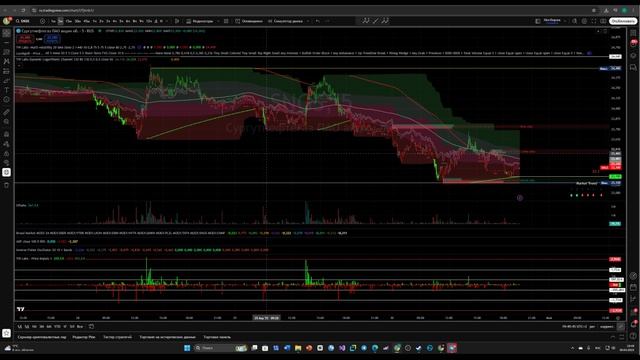Click the Опубликовать publish button
This screenshot has width=640, height=360.
tap(623, 21)
